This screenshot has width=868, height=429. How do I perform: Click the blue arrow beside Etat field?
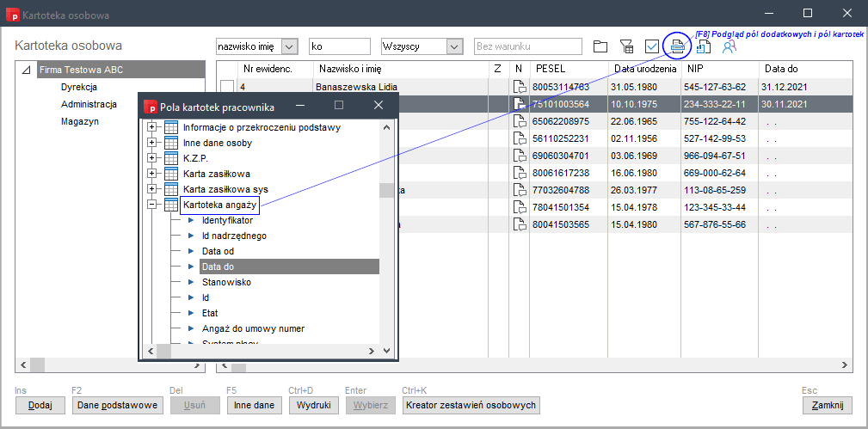(191, 313)
